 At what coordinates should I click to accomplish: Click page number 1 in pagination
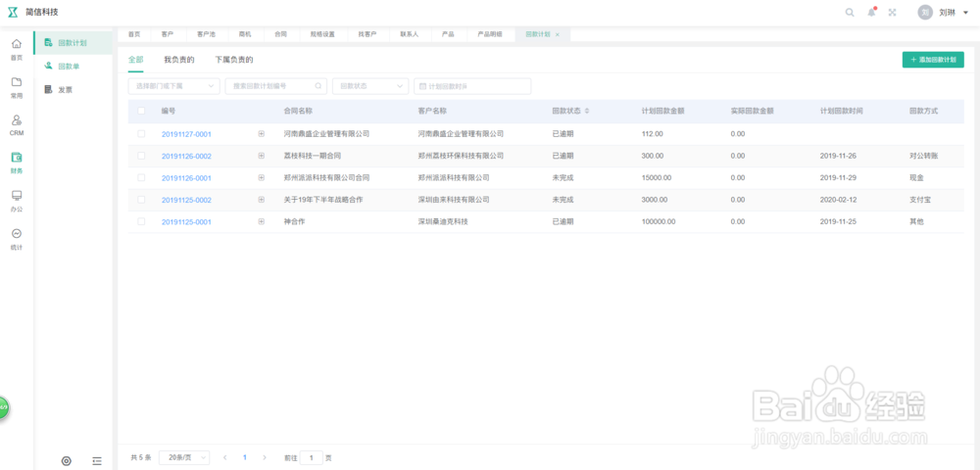(244, 457)
